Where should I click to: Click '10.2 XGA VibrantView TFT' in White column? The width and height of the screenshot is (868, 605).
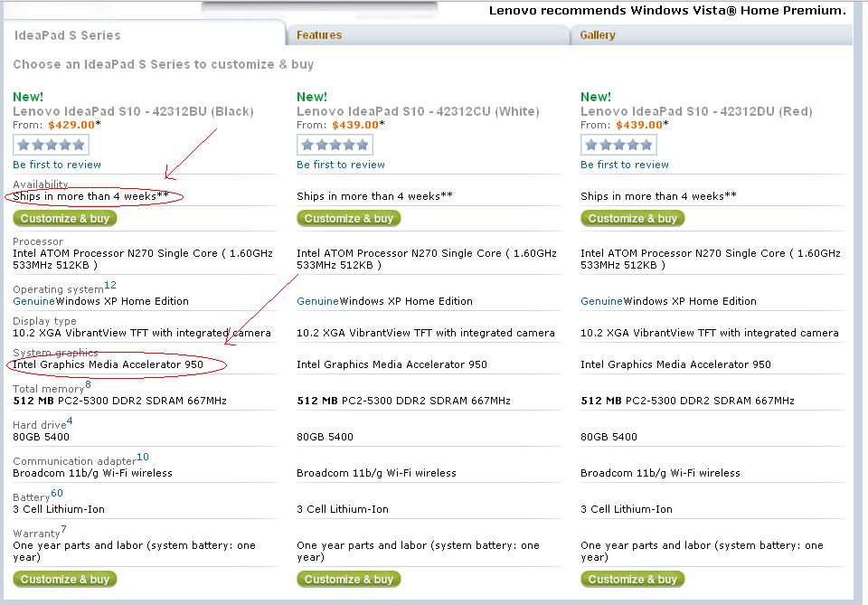pyautogui.click(x=426, y=333)
